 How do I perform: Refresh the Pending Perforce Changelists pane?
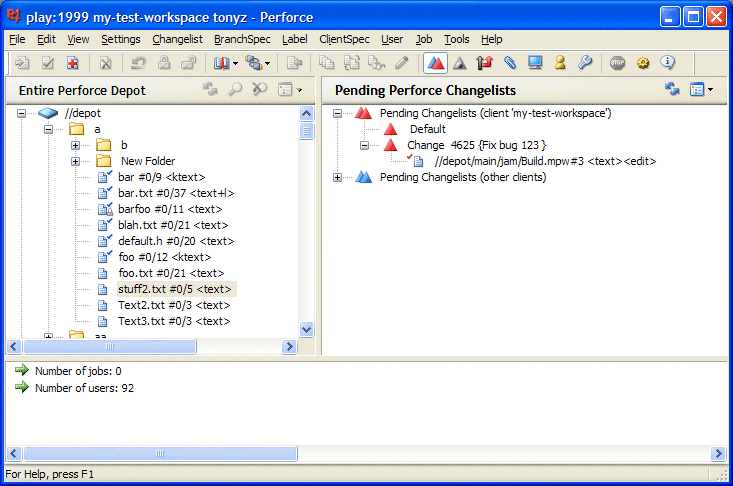pos(673,90)
